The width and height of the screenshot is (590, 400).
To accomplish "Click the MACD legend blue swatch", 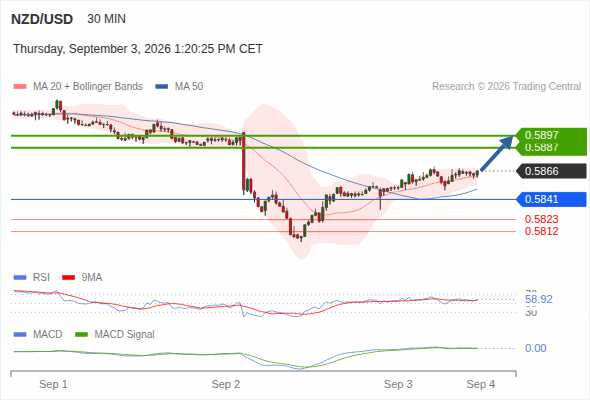I will pyautogui.click(x=20, y=335).
